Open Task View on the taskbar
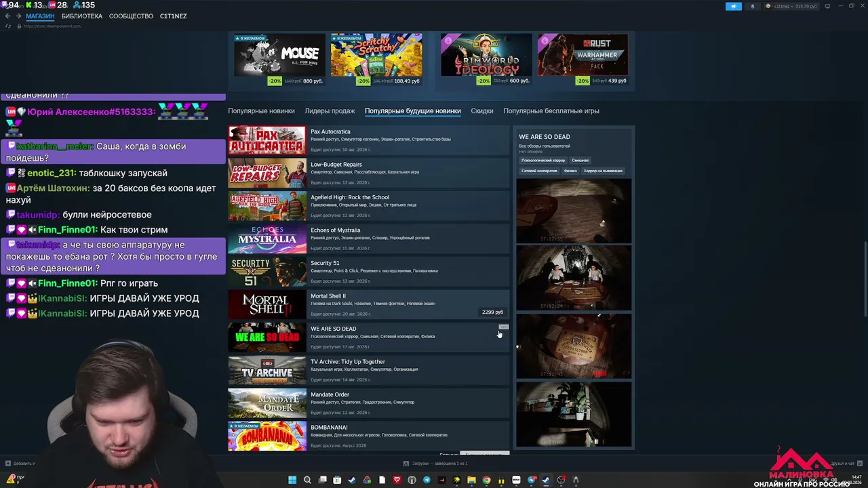868x488 pixels. (x=322, y=480)
